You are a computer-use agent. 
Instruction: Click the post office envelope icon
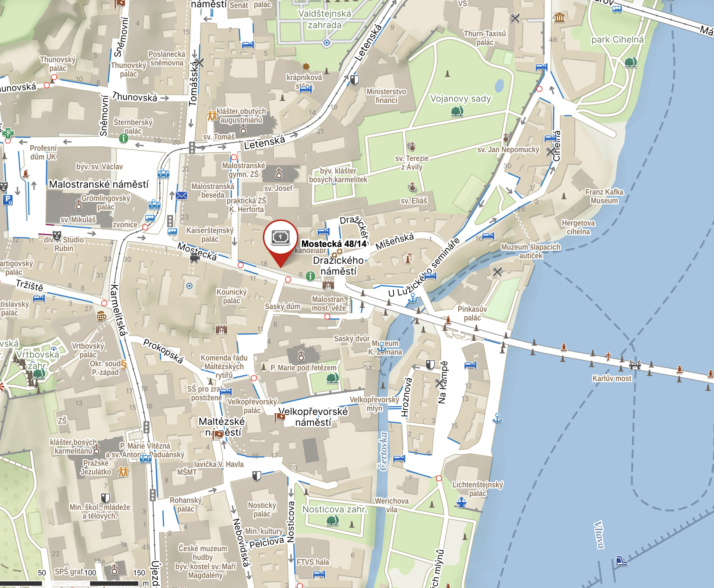(x=182, y=195)
